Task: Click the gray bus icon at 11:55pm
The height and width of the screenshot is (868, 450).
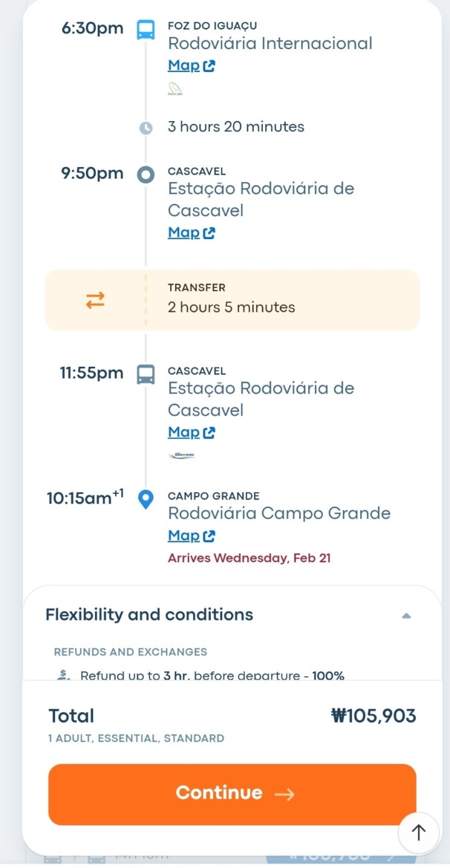Action: pyautogui.click(x=145, y=375)
